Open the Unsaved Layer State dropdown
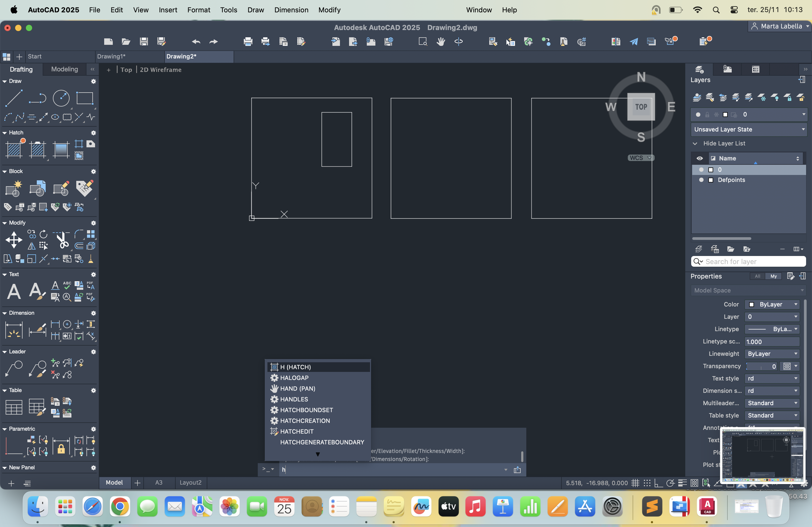Screen dimensions: 812x527 pos(749,130)
